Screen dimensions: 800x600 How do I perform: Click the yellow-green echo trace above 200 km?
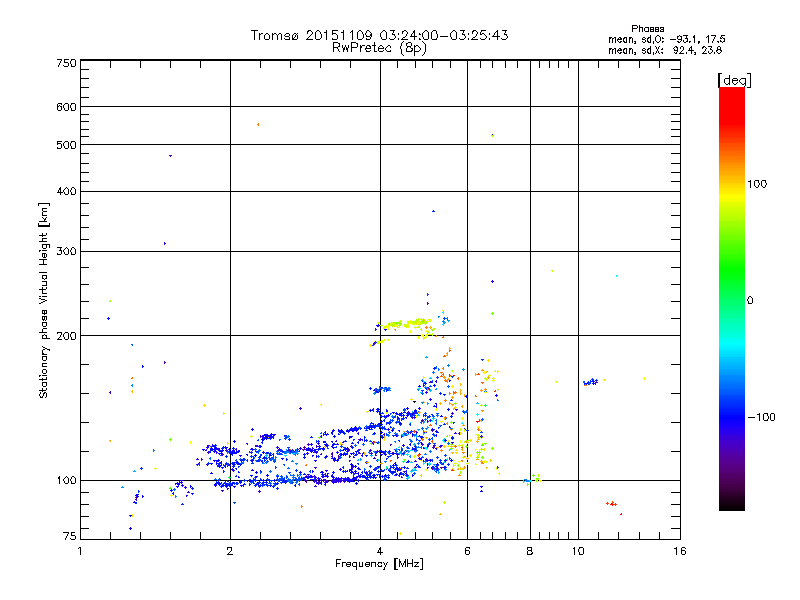406,323
